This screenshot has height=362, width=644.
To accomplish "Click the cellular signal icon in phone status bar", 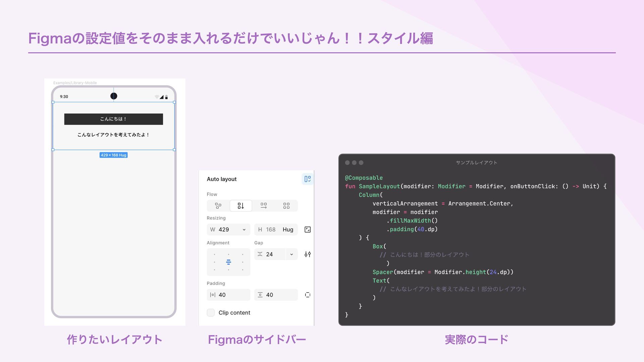I will pos(162,97).
